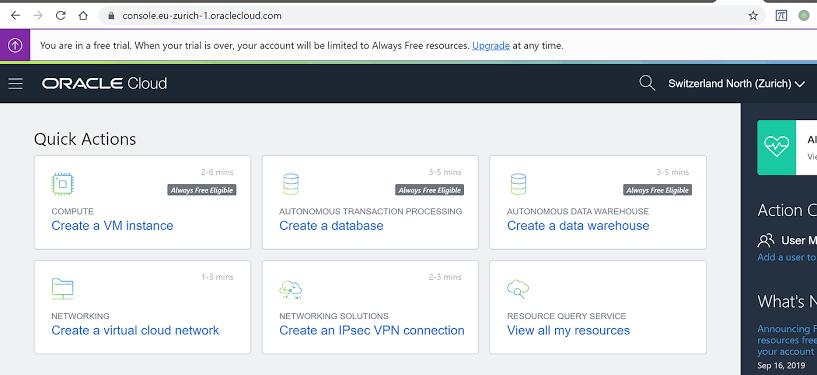Image resolution: width=817 pixels, height=375 pixels.
Task: Click View all my resources
Action: point(568,330)
